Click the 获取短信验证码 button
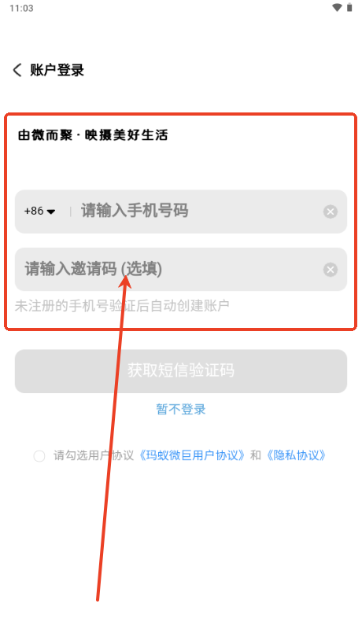 [181, 371]
